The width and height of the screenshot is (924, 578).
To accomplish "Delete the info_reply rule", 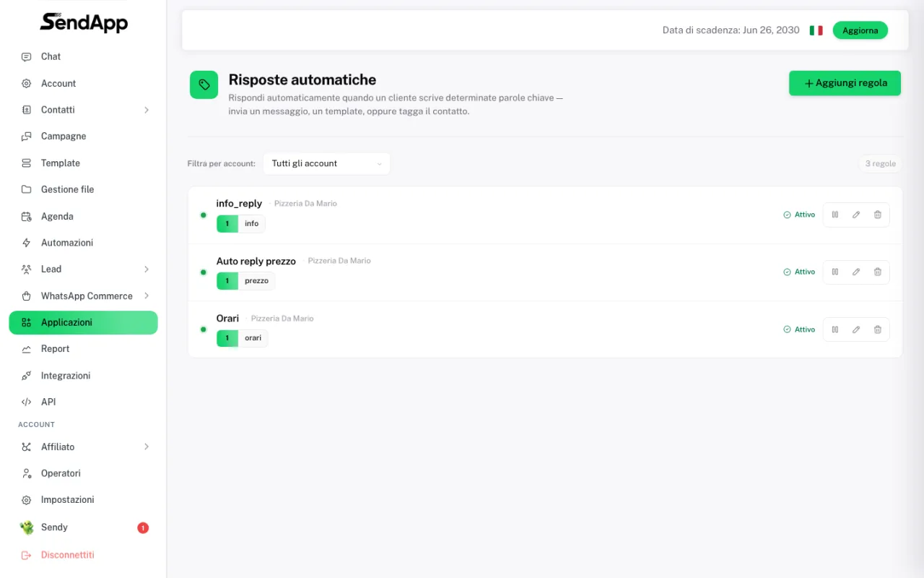I will click(878, 215).
